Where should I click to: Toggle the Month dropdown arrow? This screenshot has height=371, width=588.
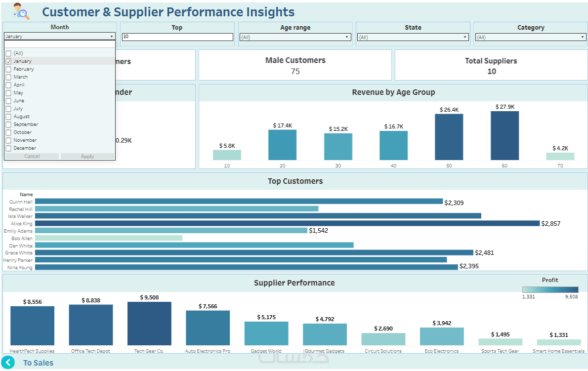[112, 37]
